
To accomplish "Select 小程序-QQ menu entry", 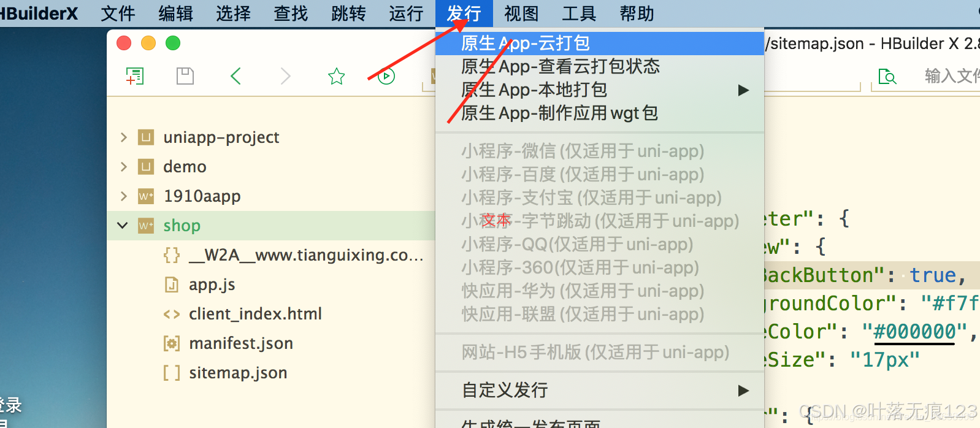I will 600,244.
